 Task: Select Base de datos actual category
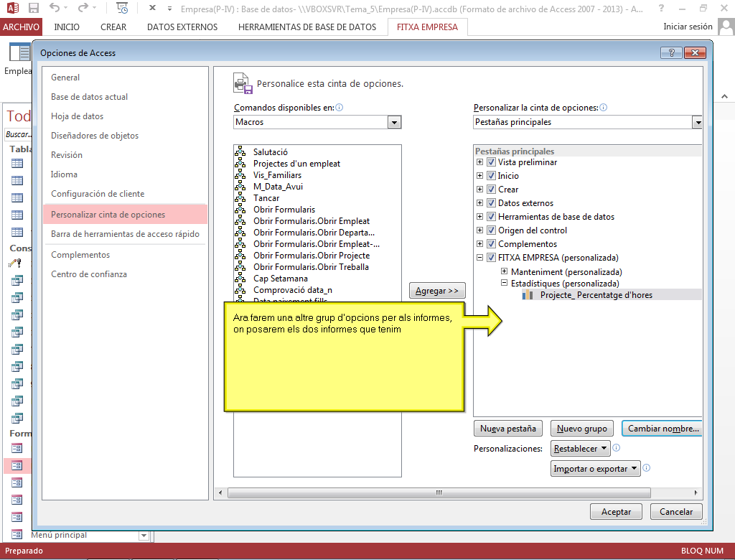(x=125, y=97)
